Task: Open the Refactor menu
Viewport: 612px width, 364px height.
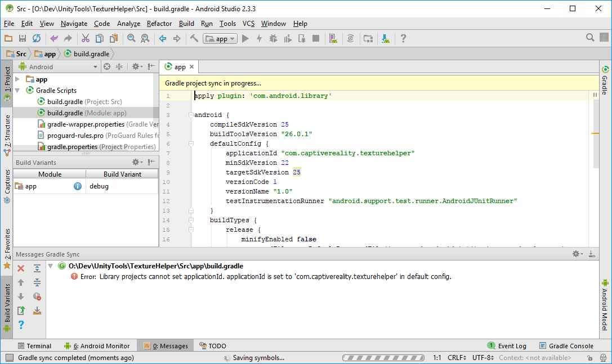Action: [x=159, y=24]
